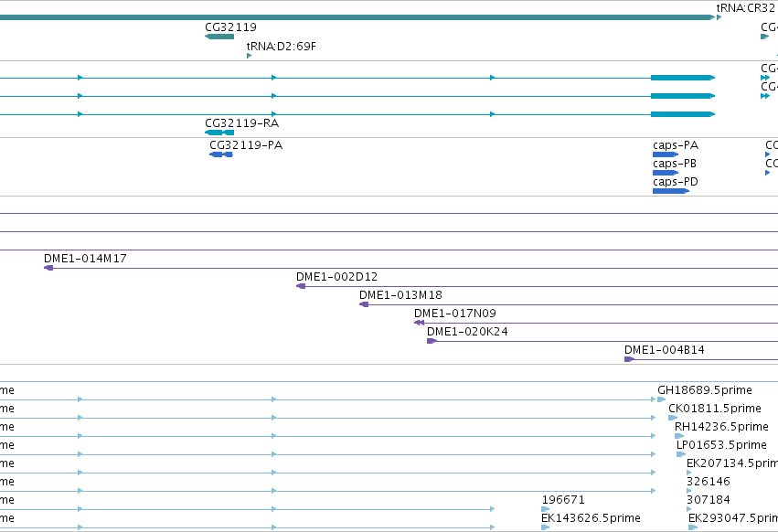This screenshot has height=532, width=778.
Task: Click the caps-PB label text
Action: (x=675, y=164)
